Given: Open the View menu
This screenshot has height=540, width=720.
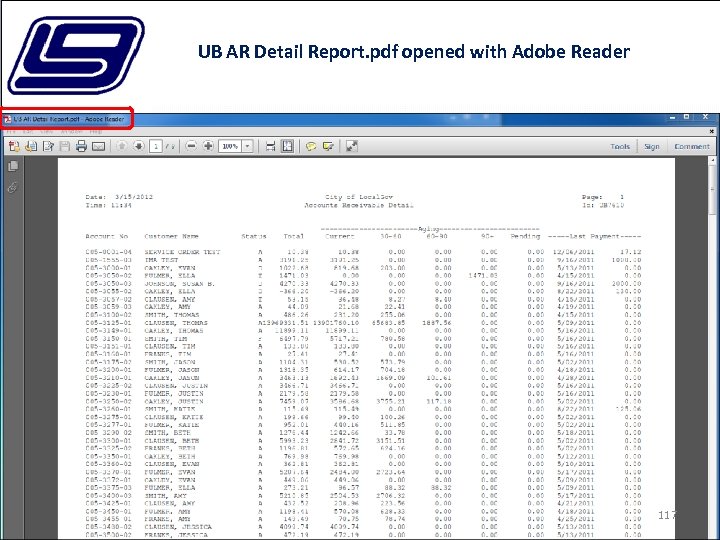Looking at the screenshot, I should pos(47,132).
